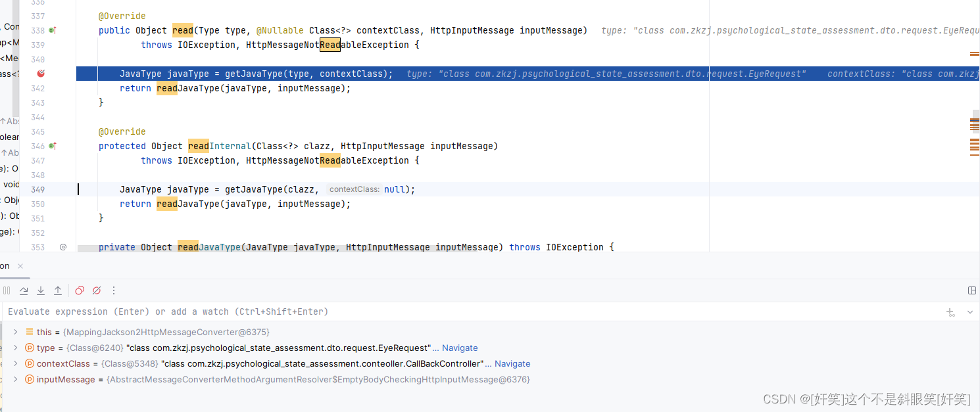Click the Add Watch icon
980x412 pixels.
click(x=950, y=312)
